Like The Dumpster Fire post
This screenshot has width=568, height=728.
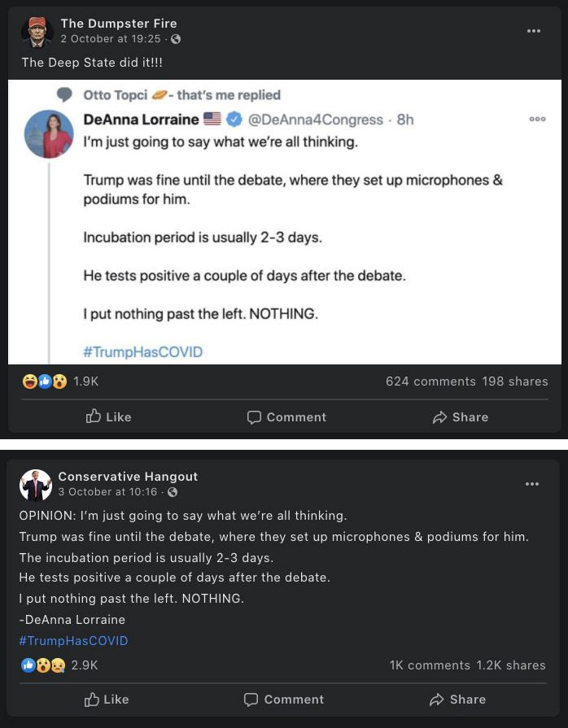click(109, 417)
